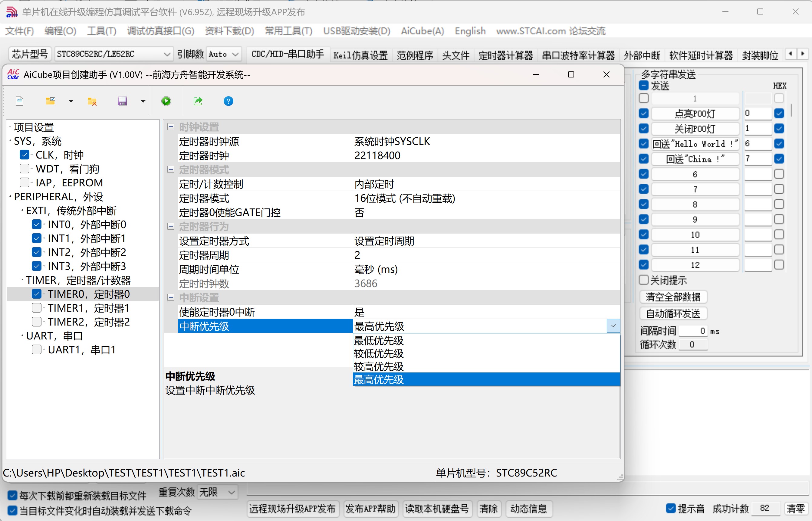The image size is (812, 521).
Task: Click the 点亮P00灯 send button
Action: (x=695, y=114)
